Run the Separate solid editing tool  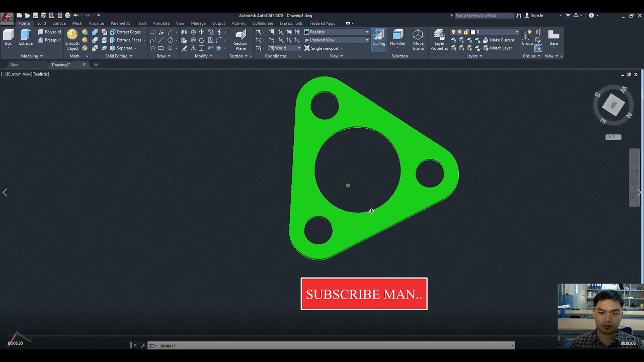121,48
